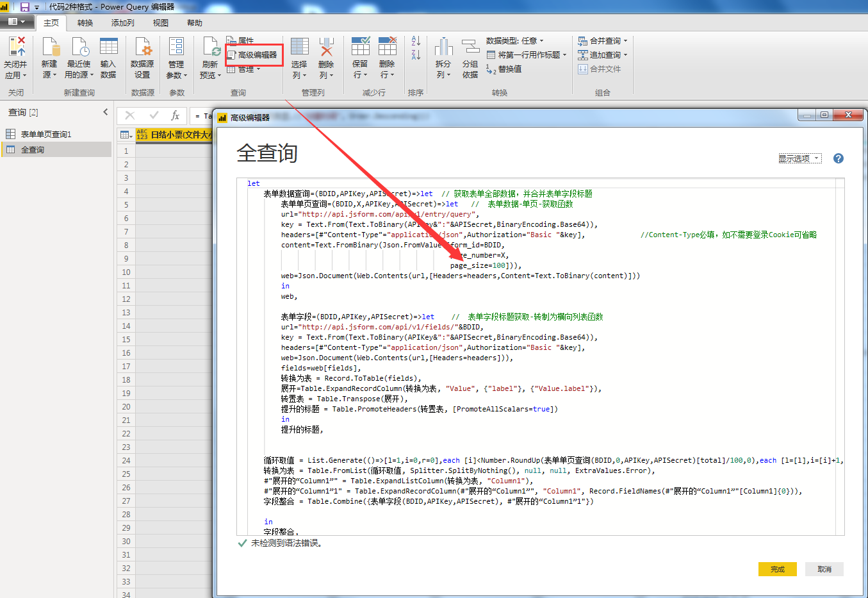Open the blue help question mark icon
Image resolution: width=868 pixels, height=598 pixels.
(x=838, y=158)
